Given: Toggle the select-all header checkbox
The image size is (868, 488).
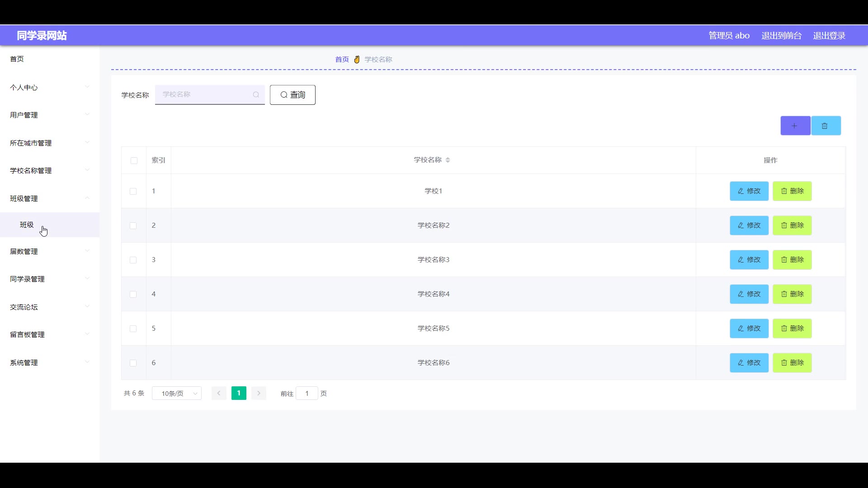Looking at the screenshot, I should point(134,160).
